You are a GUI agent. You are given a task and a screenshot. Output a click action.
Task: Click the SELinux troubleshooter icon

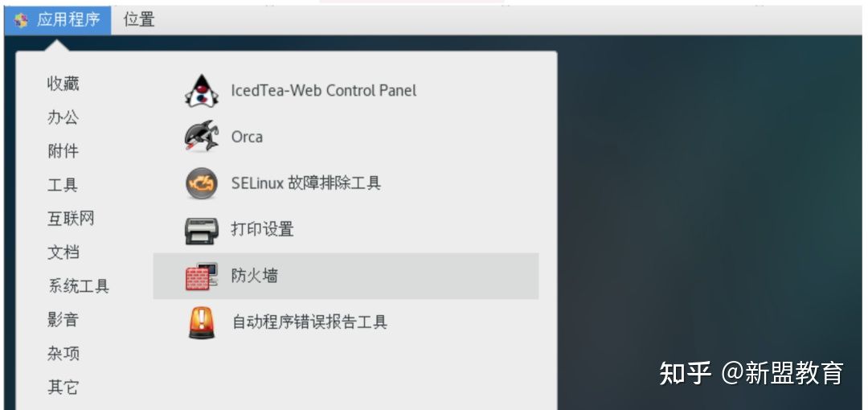click(201, 183)
